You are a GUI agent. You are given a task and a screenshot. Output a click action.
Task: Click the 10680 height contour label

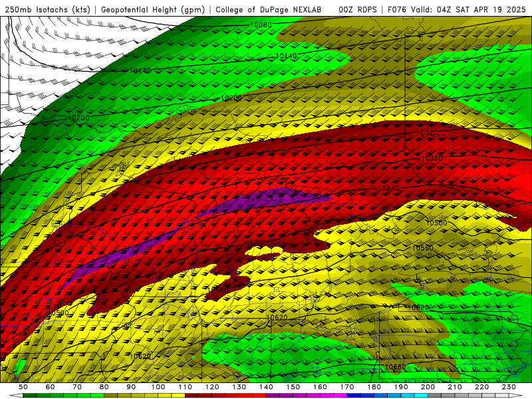click(x=395, y=367)
